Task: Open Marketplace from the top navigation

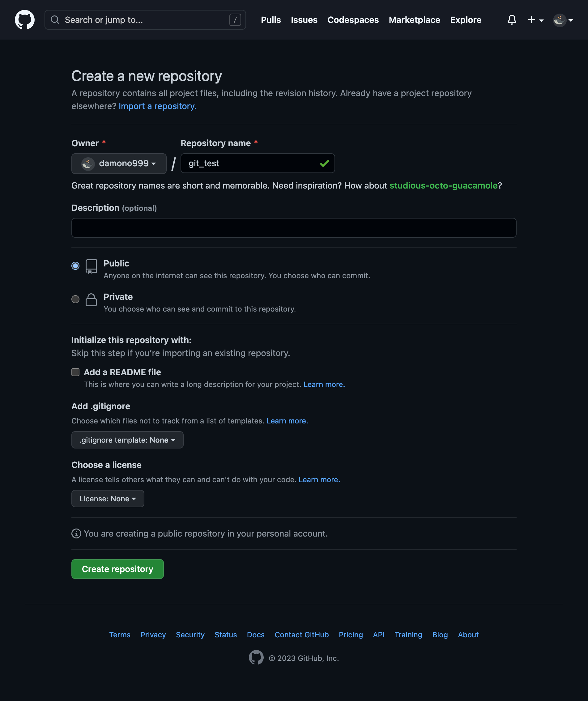Action: coord(414,20)
